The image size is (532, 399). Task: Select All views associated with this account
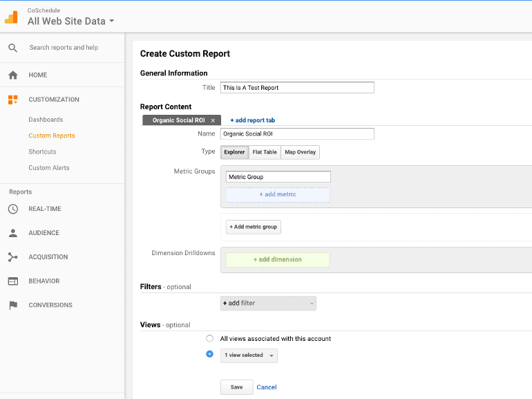[x=209, y=339]
